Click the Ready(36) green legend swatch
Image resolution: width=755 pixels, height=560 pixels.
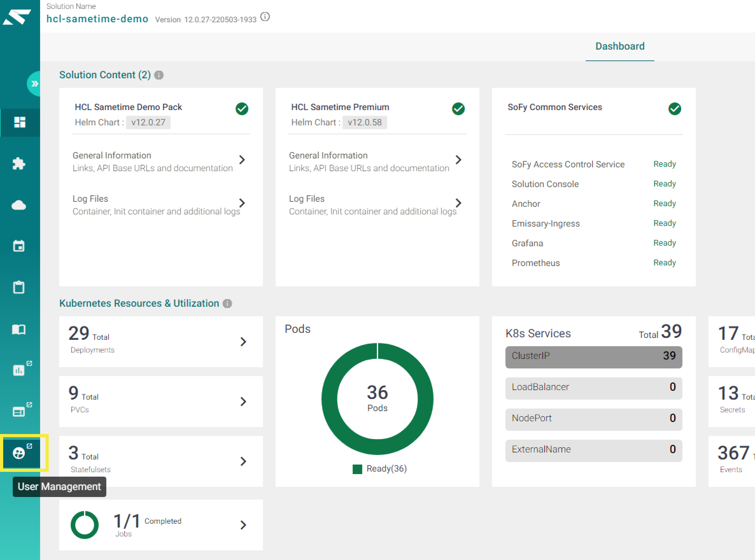tap(357, 469)
